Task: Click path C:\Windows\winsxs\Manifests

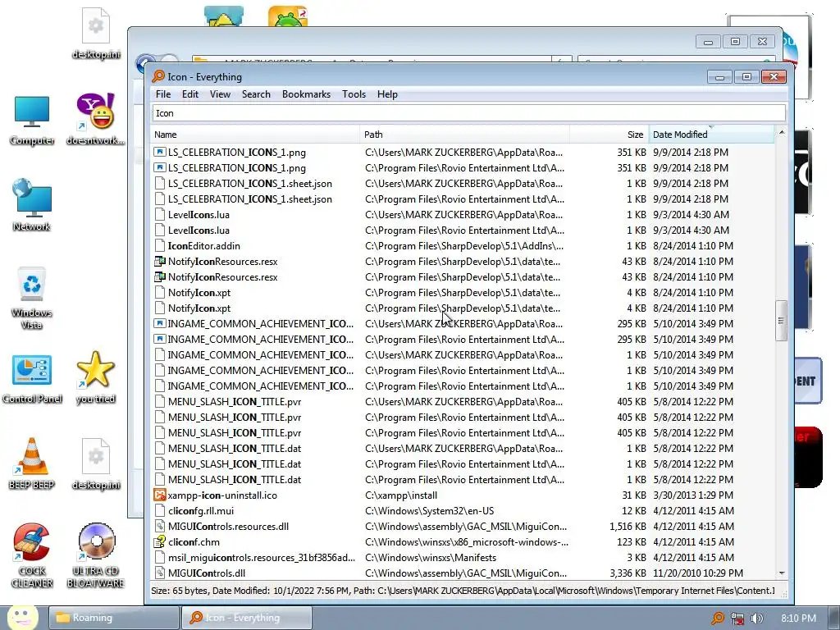Action: pyautogui.click(x=431, y=557)
